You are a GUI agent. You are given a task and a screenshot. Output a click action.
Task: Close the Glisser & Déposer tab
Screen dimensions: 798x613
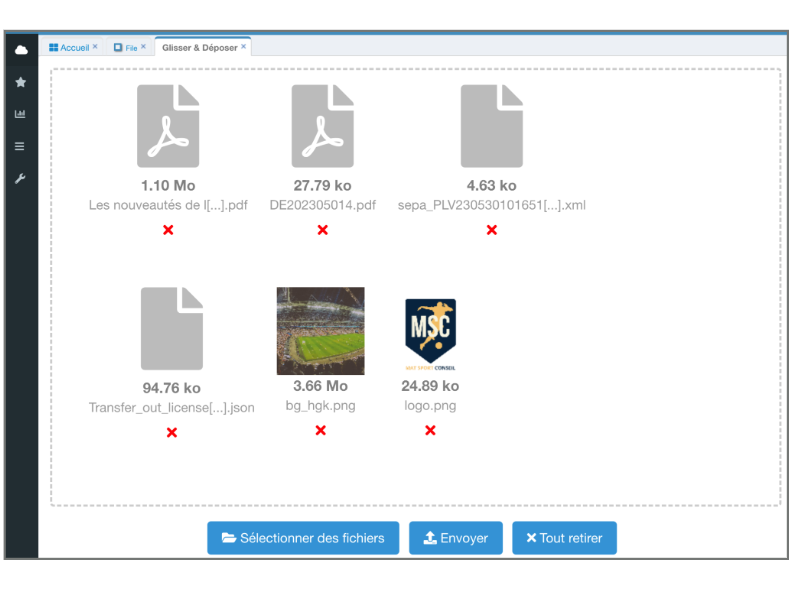(x=244, y=46)
